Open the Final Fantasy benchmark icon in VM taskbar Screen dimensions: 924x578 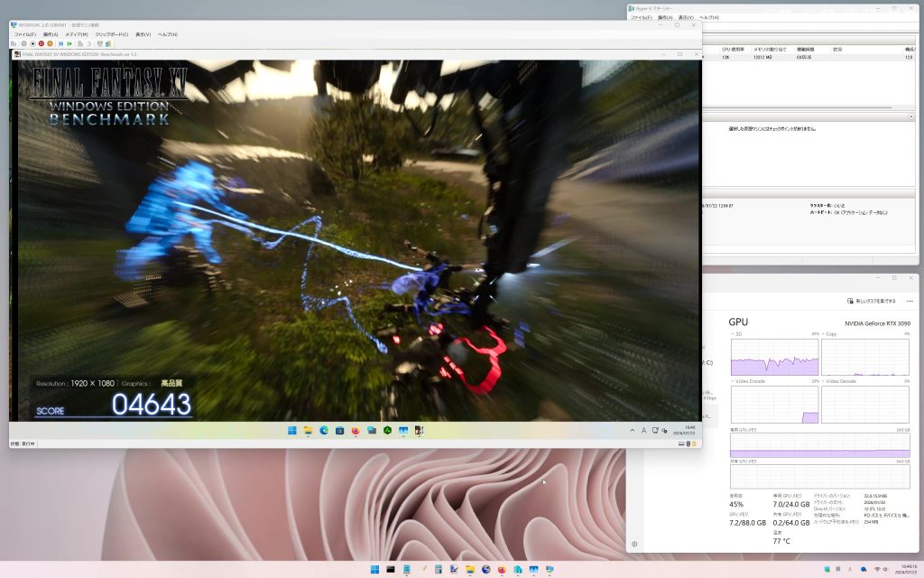click(419, 431)
